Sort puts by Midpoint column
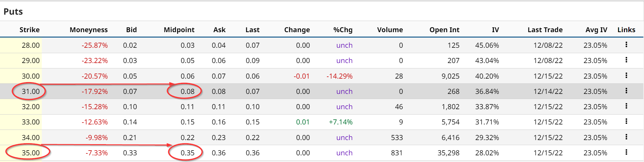Viewport: 644px width, 162px height. coord(179,30)
